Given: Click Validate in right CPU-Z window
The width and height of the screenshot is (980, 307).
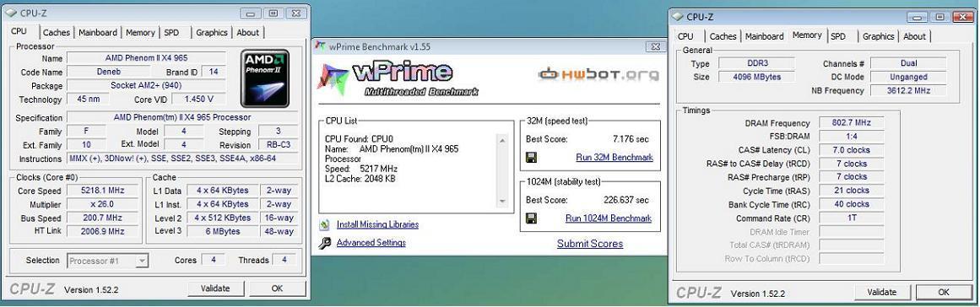Looking at the screenshot, I should [882, 292].
